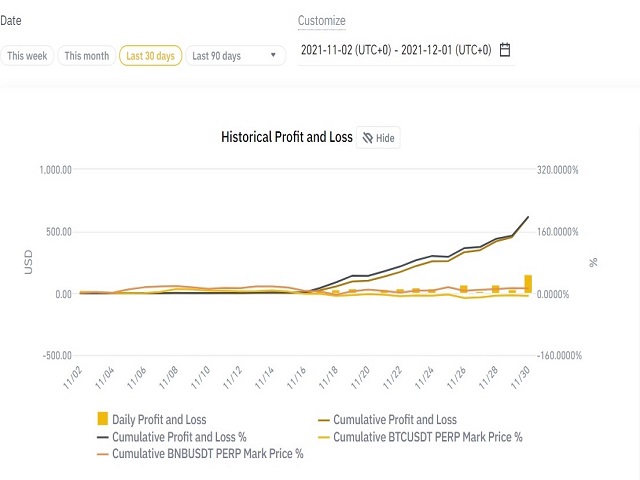This screenshot has width=640, height=480.
Task: Toggle Daily Profit and Loss legend swatch
Action: pos(102,419)
